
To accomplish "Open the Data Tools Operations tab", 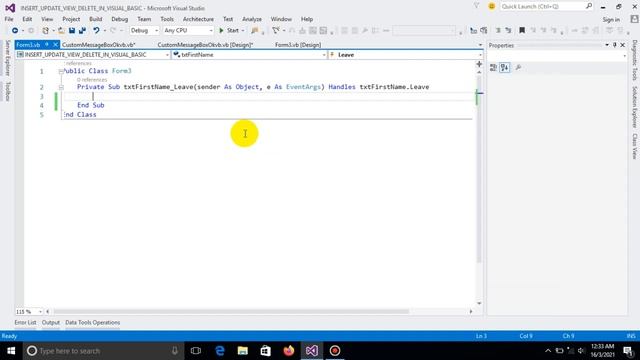I will 93,322.
